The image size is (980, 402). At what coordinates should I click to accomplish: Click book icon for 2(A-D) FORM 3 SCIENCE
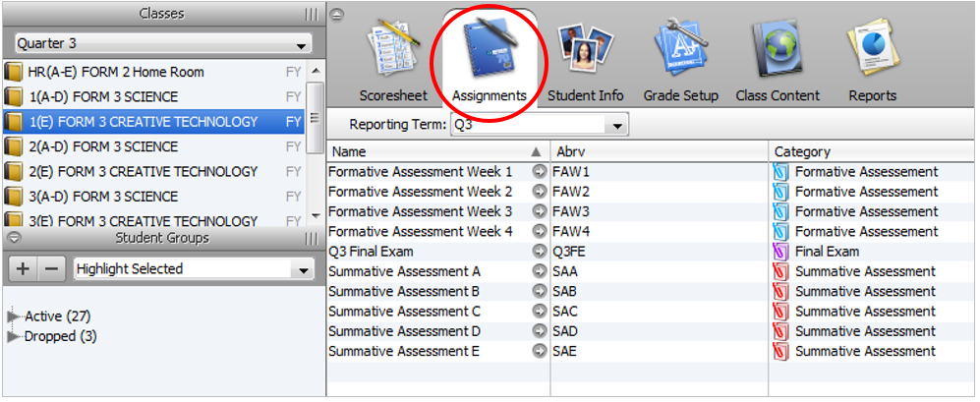click(13, 146)
